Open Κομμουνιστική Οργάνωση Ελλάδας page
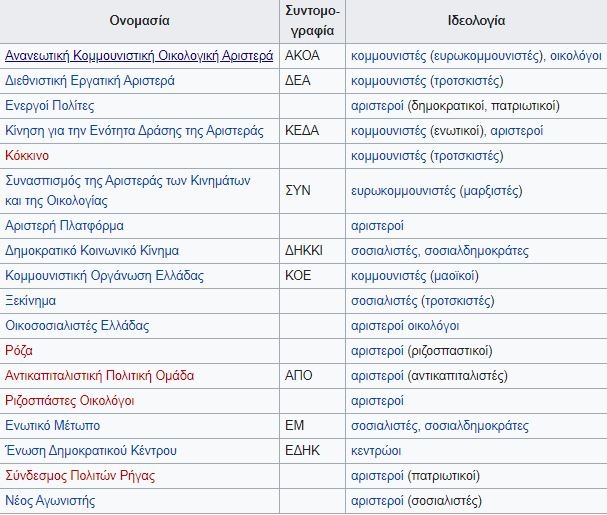The height and width of the screenshot is (515, 607). coord(104,275)
